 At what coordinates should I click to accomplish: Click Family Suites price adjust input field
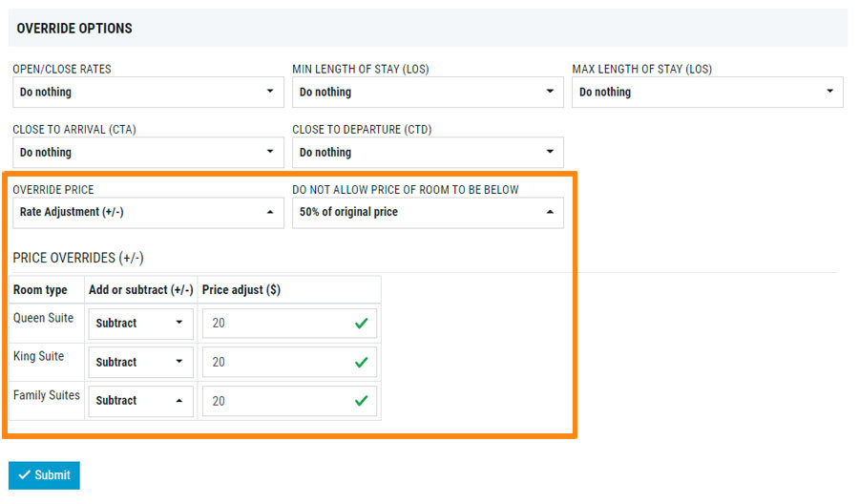click(277, 401)
